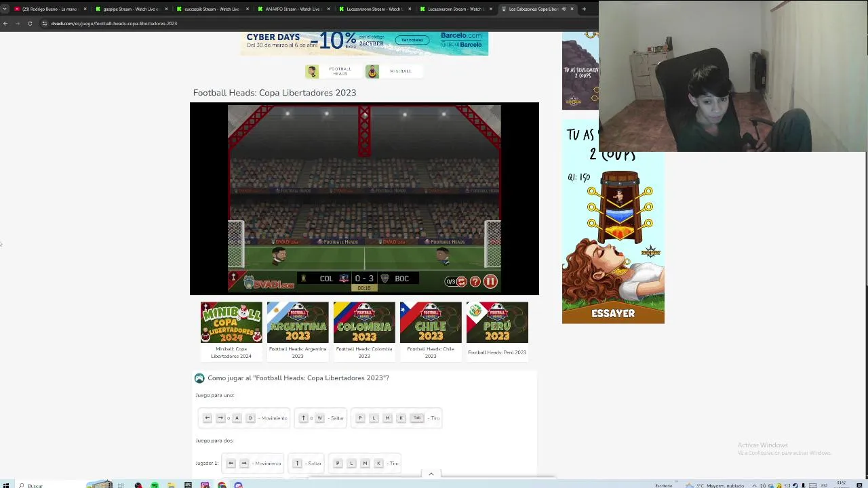This screenshot has width=868, height=488.
Task: Open the Football Heads category link
Action: 340,71
